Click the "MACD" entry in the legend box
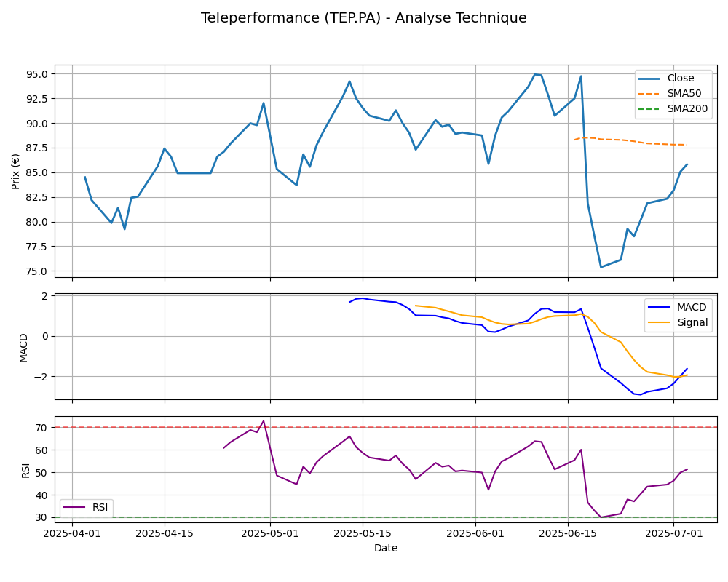The image size is (728, 582). click(677, 307)
